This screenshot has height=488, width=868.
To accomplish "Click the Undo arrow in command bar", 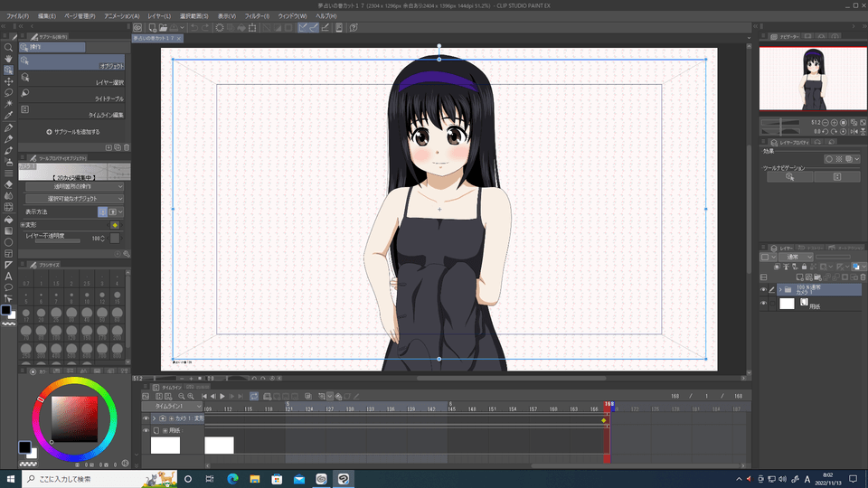I will point(194,28).
